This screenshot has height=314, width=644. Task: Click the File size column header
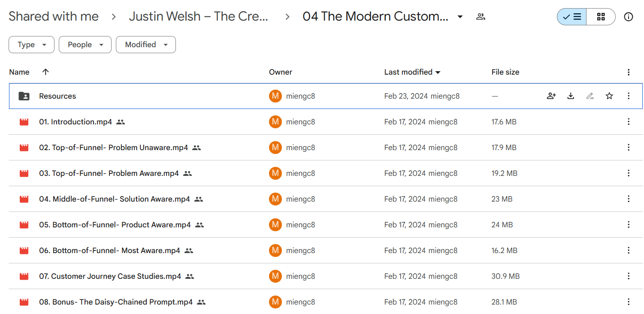click(505, 72)
